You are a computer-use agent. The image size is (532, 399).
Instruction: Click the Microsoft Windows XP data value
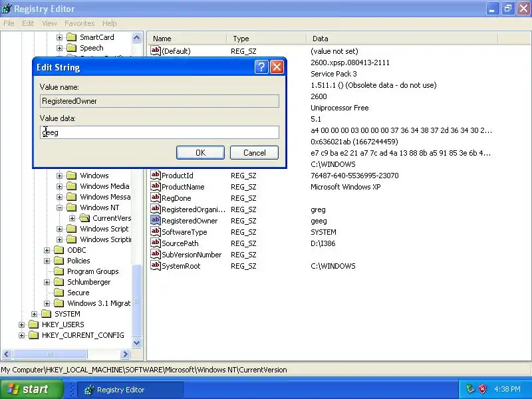pos(345,187)
